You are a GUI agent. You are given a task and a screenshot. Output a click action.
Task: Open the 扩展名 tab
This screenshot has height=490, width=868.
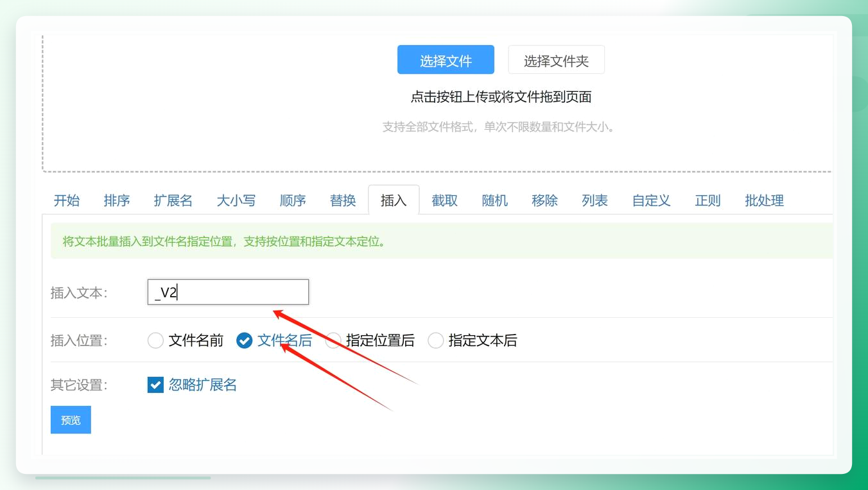click(173, 200)
